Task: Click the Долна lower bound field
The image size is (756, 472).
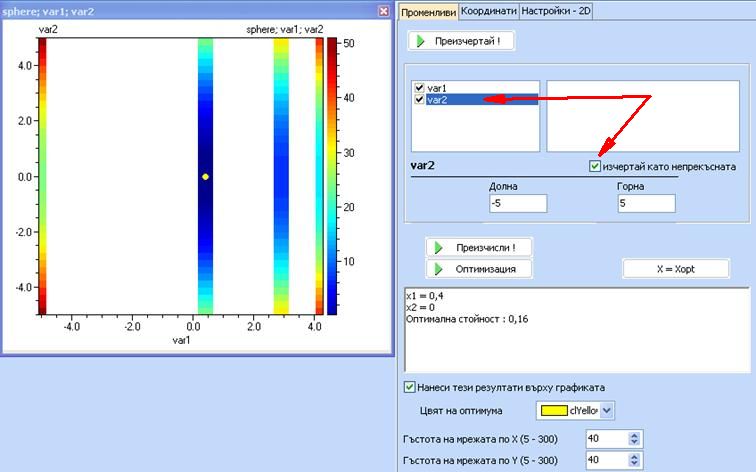Action: click(518, 204)
